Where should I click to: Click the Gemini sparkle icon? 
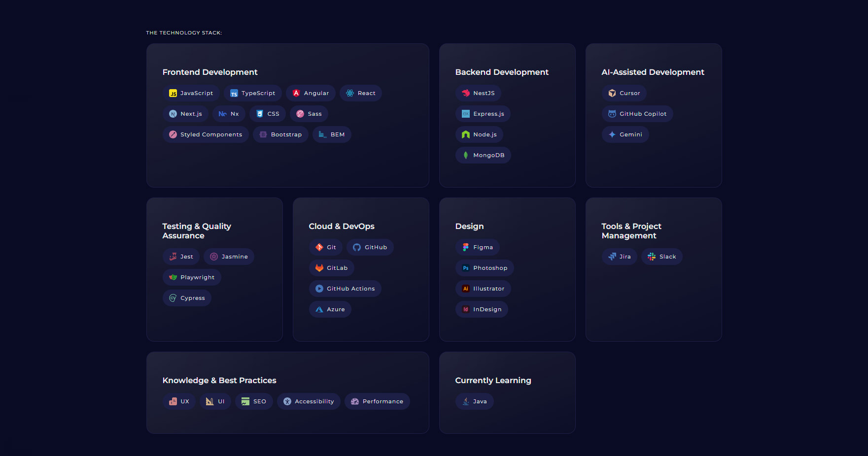coord(612,134)
